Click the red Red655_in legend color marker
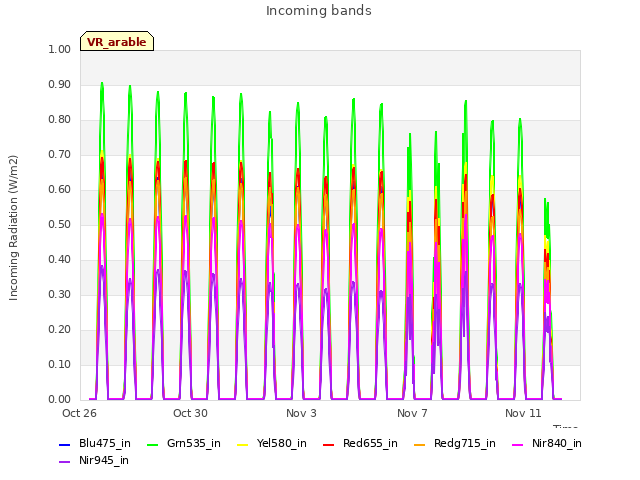The width and height of the screenshot is (640, 480). tap(329, 444)
